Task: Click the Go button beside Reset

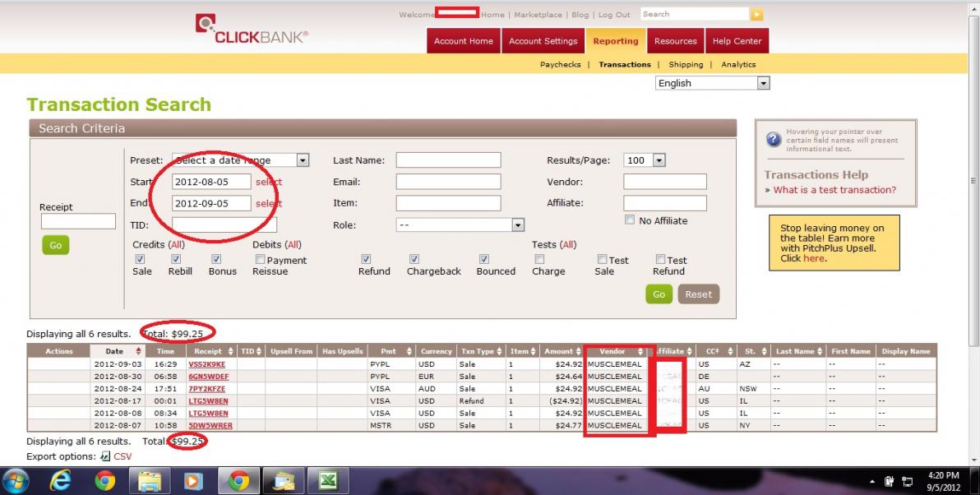Action: 659,294
